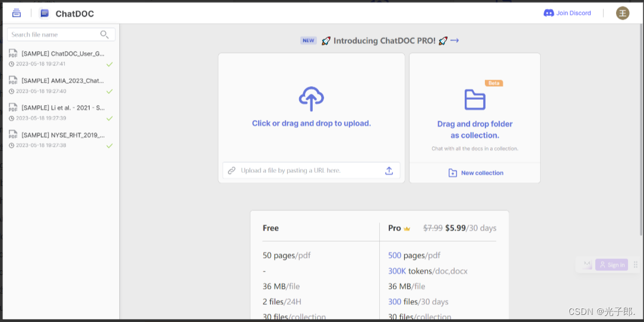Open the user avatar menu

pos(622,13)
